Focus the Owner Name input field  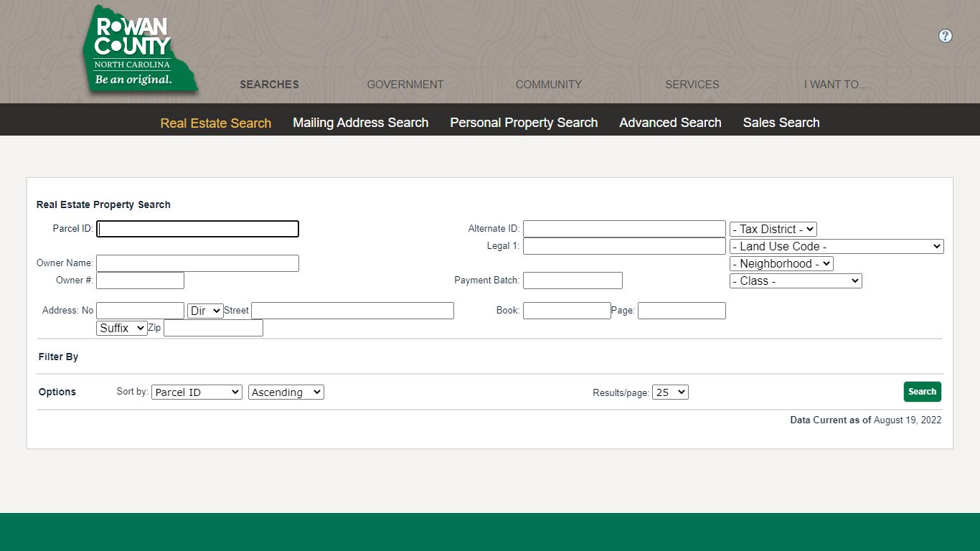pos(197,263)
